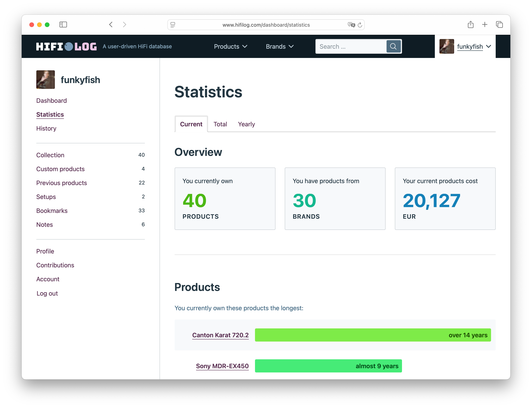Click 'You currently own these products the longest'
Screen dimensions: 532x408
coord(239,308)
